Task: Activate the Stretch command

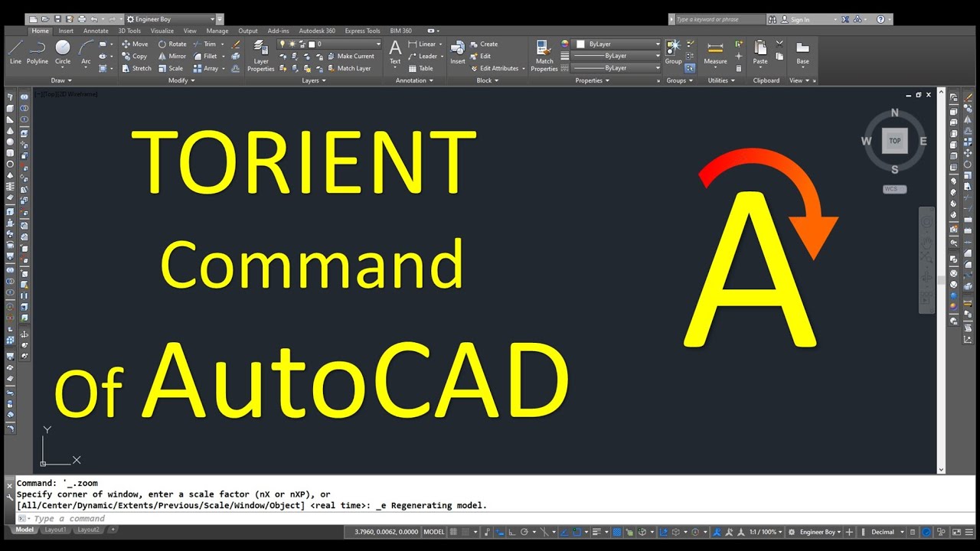Action: (137, 68)
